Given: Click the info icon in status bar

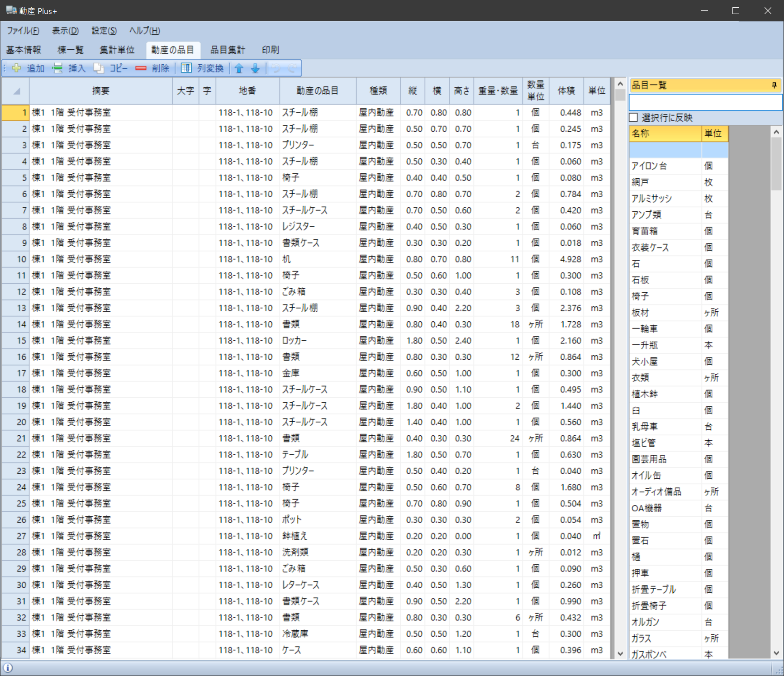Looking at the screenshot, I should tap(8, 667).
